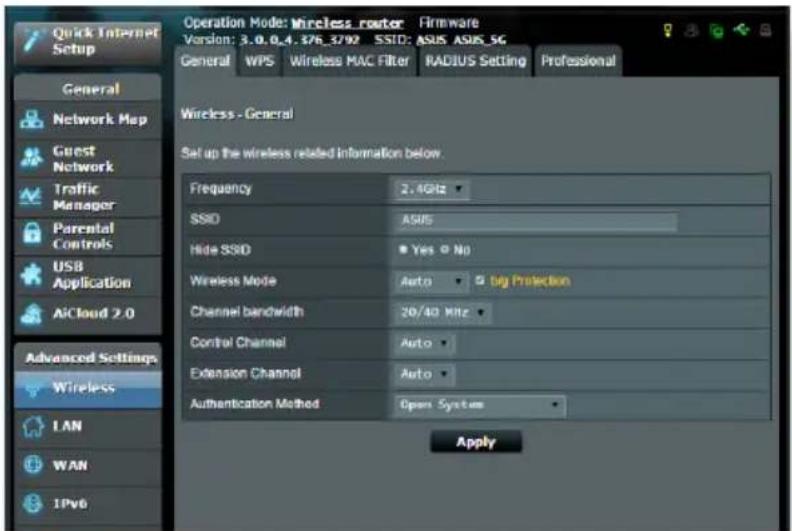792x531 pixels.
Task: Open Guest Network page
Action: [x=88, y=158]
